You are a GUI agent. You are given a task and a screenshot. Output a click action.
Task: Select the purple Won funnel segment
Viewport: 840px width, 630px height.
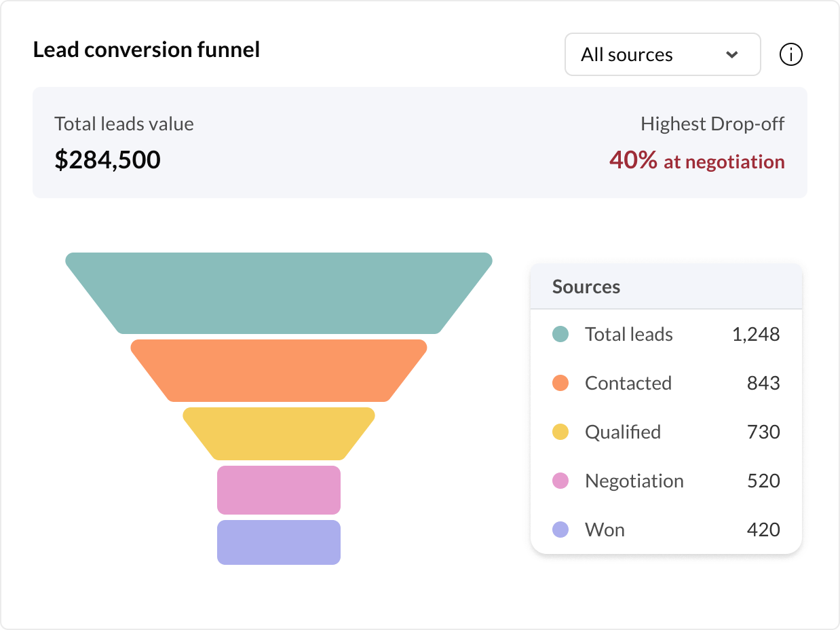coord(279,542)
